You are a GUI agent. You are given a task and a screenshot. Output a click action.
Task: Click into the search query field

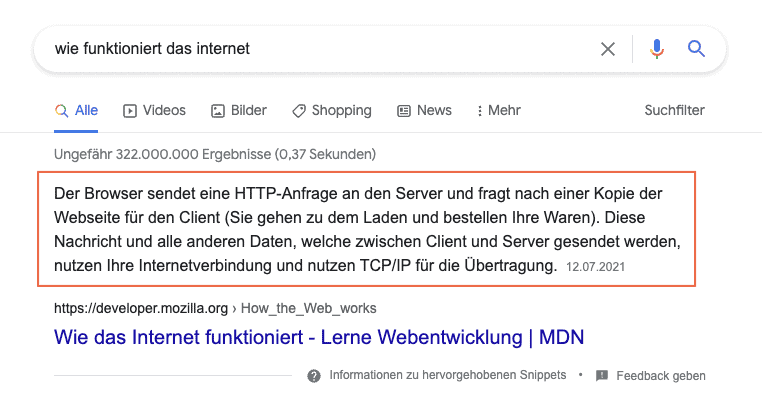click(321, 49)
